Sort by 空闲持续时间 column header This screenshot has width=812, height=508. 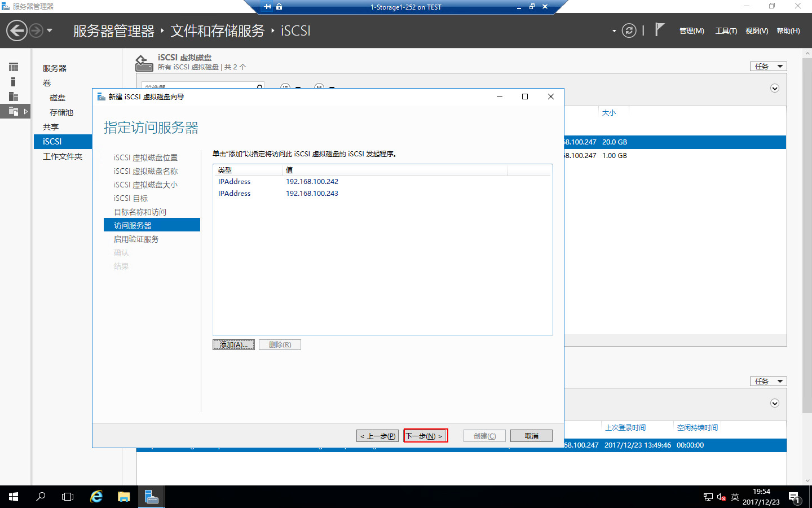tap(698, 428)
